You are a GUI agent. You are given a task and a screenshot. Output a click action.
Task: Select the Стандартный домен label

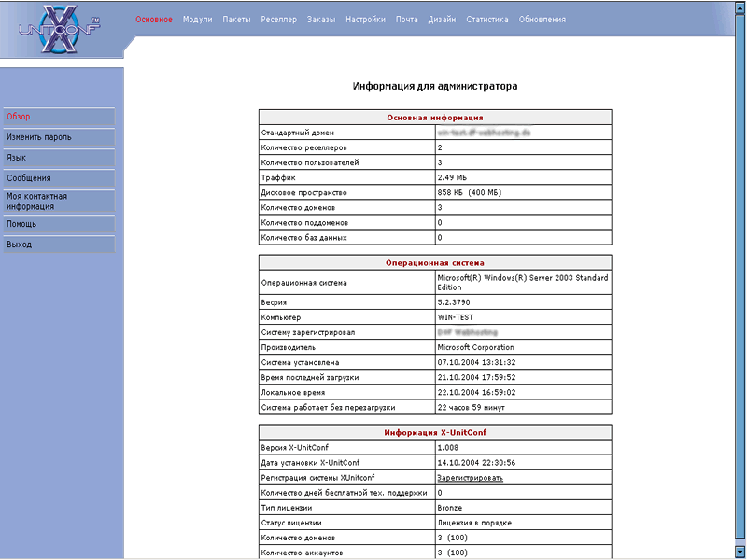tap(297, 133)
